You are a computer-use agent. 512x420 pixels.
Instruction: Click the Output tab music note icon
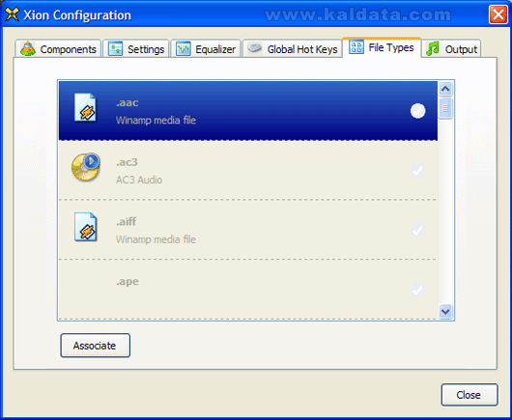tap(433, 48)
